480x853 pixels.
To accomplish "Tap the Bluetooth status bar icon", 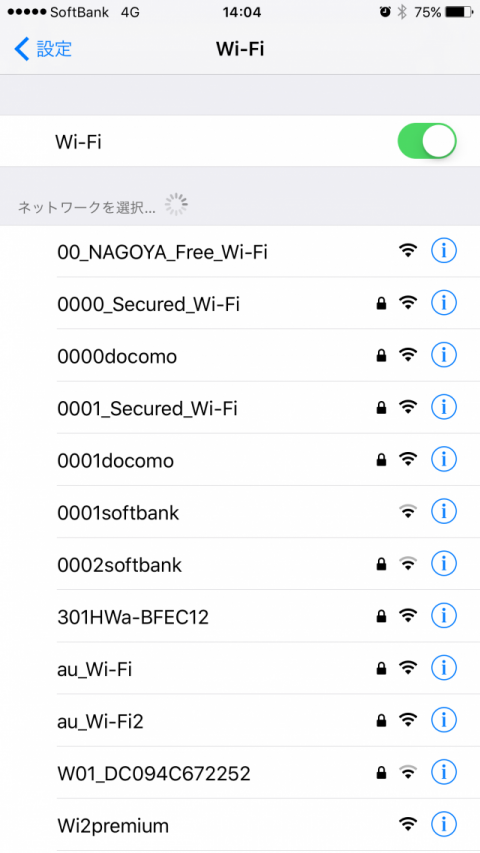I will tap(402, 12).
